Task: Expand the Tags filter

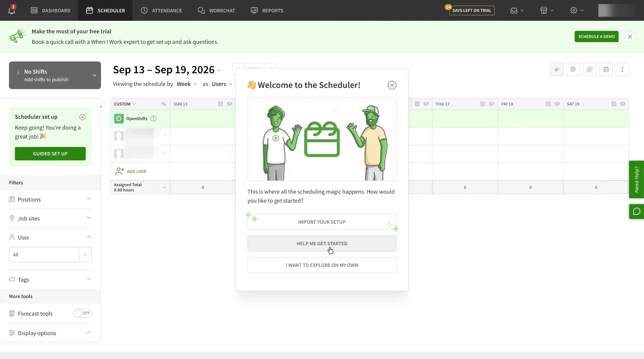Action: tap(50, 279)
